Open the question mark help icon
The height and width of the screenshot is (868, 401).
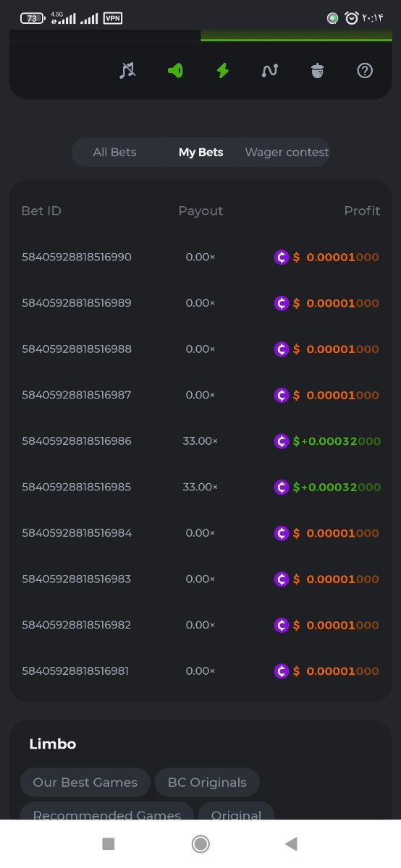click(x=365, y=70)
